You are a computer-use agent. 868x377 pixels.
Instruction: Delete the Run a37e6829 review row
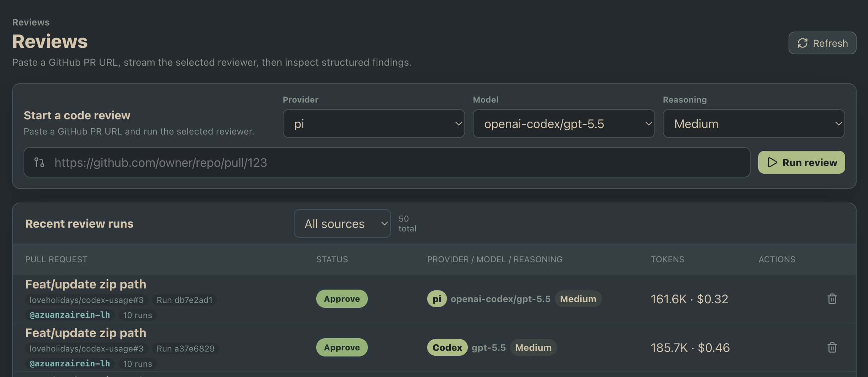coord(832,347)
